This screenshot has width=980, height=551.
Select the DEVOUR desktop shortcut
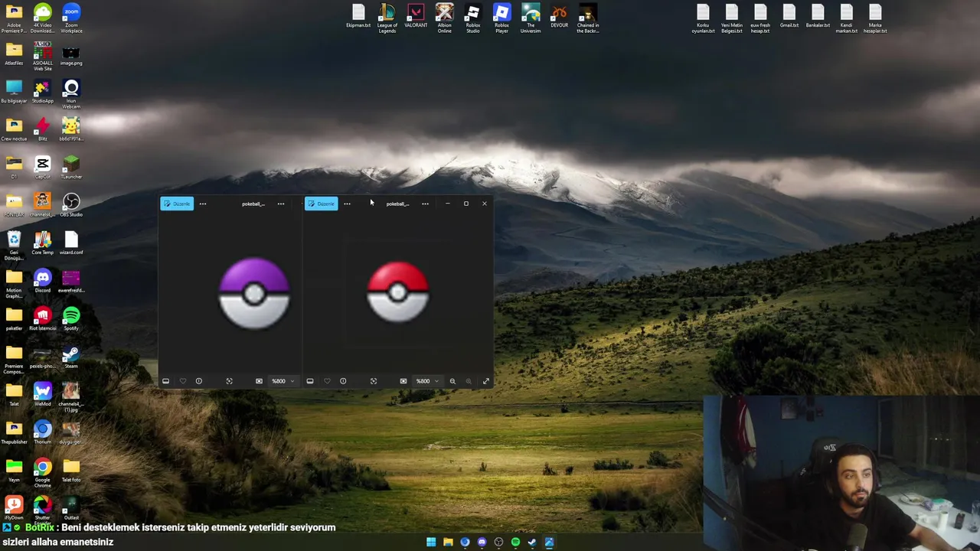click(x=559, y=16)
